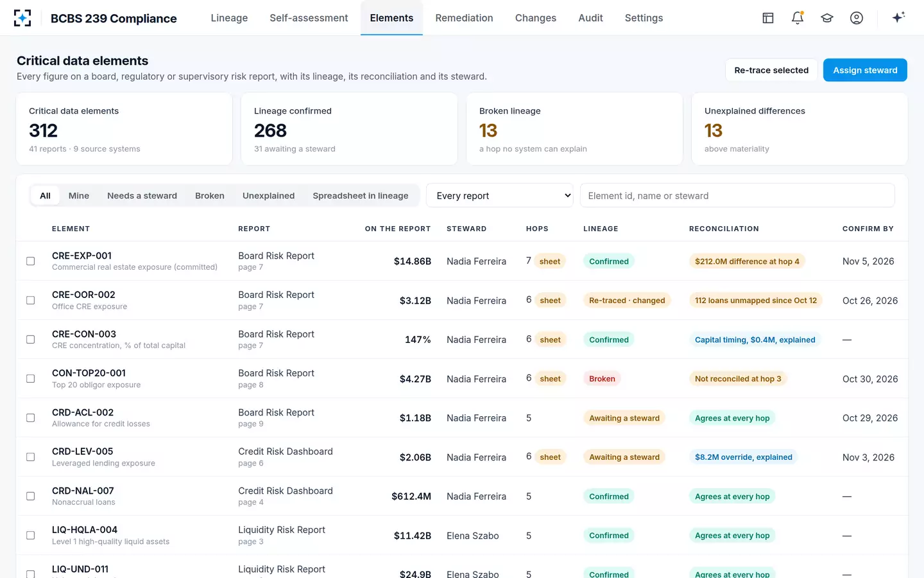Open the Unexplained differences summary card
Image resolution: width=924 pixels, height=578 pixels.
coord(800,129)
